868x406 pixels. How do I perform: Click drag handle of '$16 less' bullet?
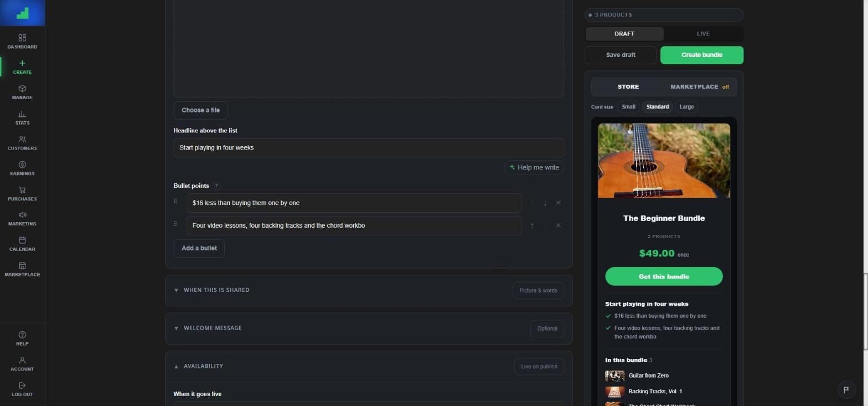pyautogui.click(x=175, y=202)
